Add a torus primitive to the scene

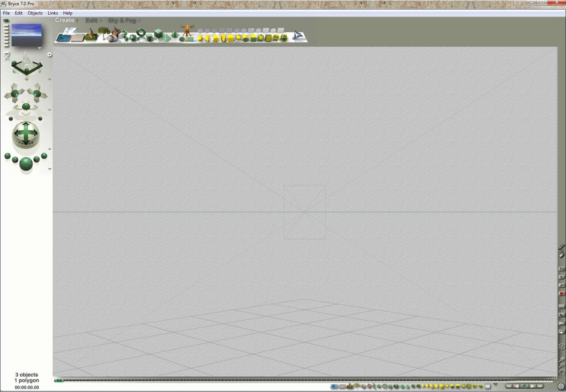click(x=141, y=33)
